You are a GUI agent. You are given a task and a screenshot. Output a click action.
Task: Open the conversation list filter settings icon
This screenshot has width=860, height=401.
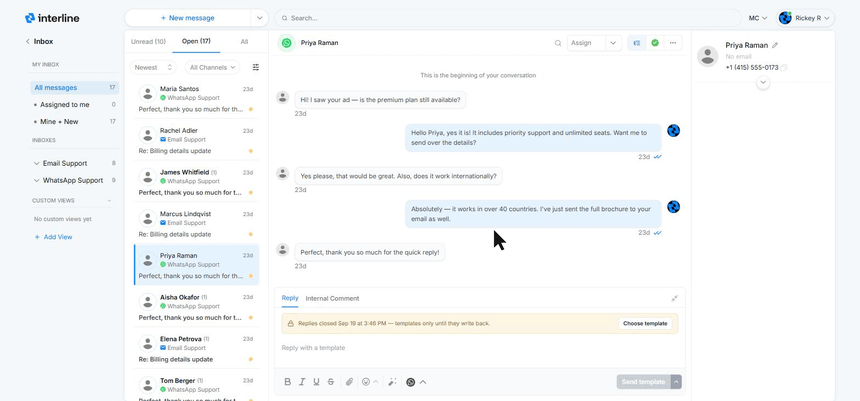[256, 67]
